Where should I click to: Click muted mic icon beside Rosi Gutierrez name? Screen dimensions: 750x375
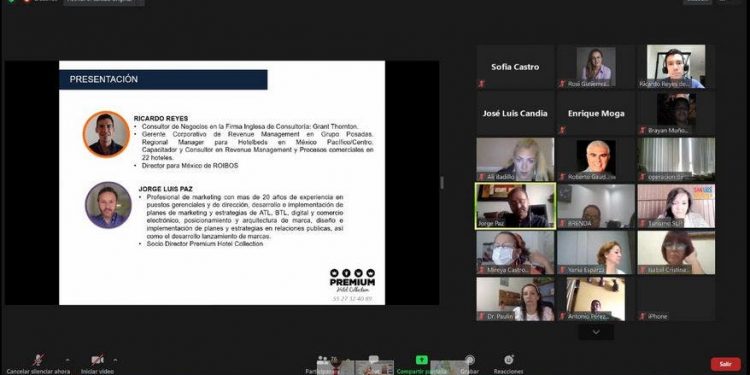pos(562,84)
